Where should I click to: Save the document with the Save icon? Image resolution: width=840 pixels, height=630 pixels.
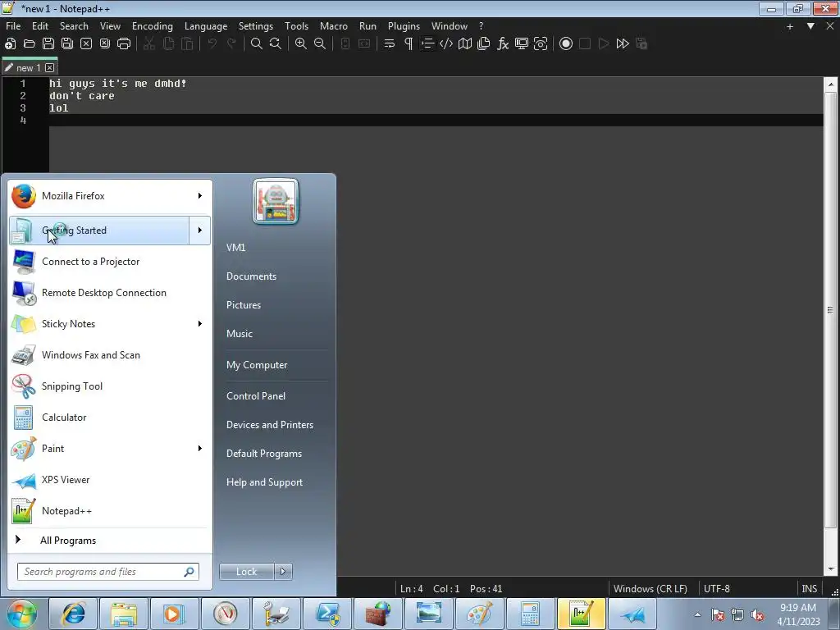tap(48, 44)
